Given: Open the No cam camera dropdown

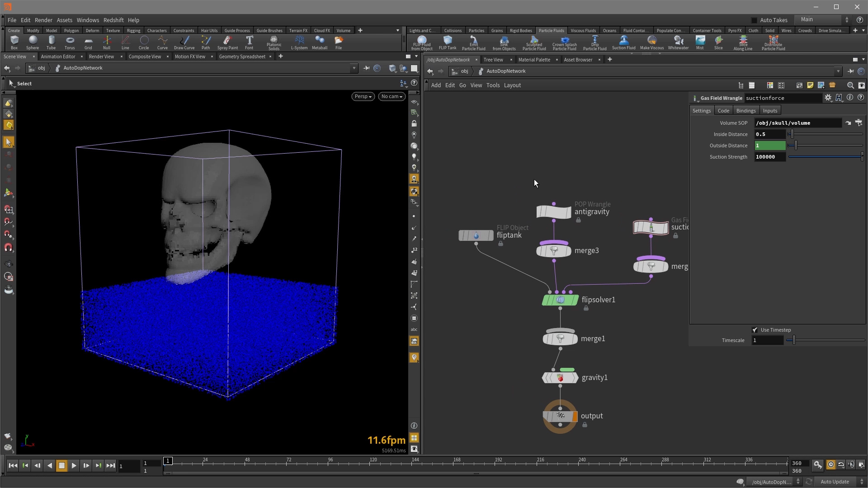Looking at the screenshot, I should pyautogui.click(x=392, y=96).
